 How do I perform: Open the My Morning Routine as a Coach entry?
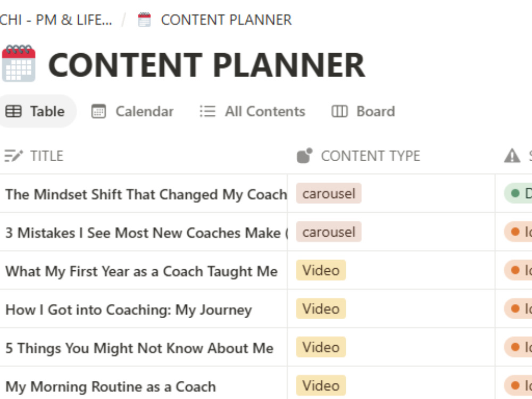[111, 386]
